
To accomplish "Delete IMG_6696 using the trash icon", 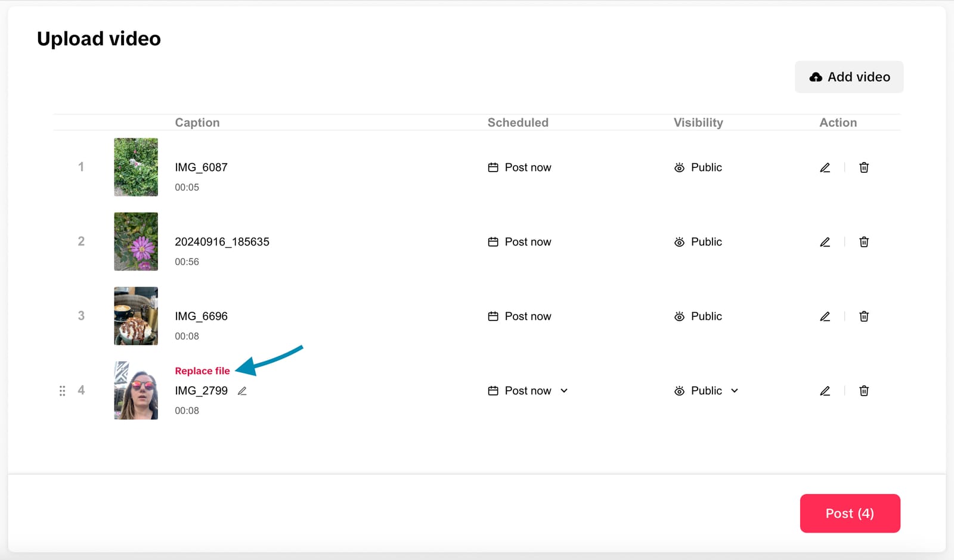I will 863,316.
